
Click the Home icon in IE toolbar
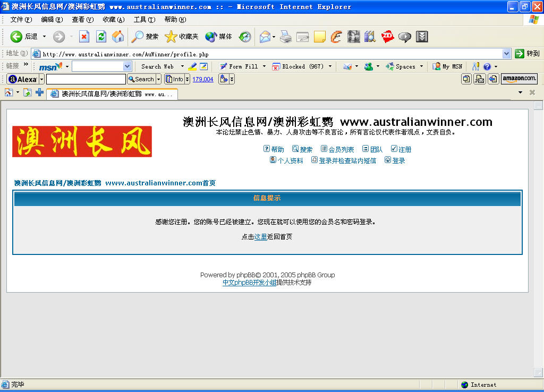click(x=118, y=37)
